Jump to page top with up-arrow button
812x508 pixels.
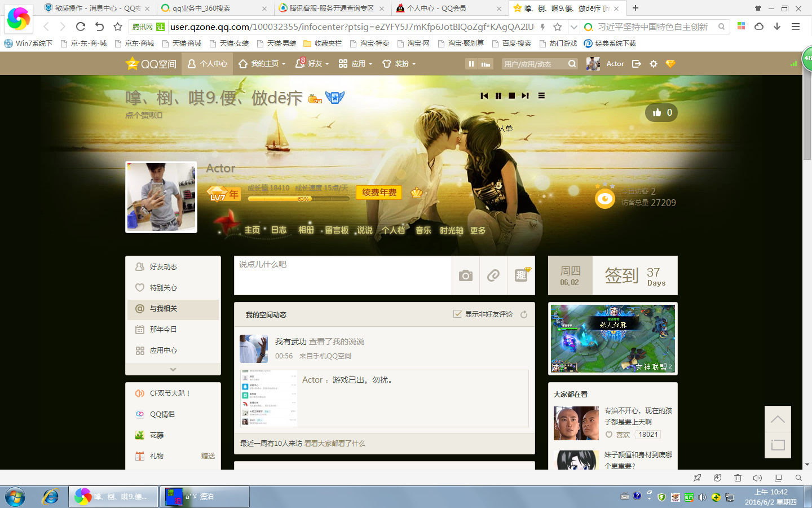tap(778, 419)
